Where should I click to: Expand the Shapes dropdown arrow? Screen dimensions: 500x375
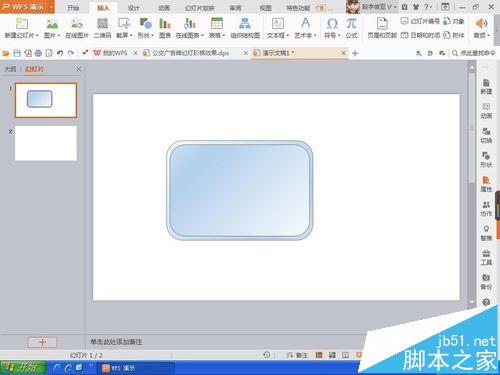152,35
